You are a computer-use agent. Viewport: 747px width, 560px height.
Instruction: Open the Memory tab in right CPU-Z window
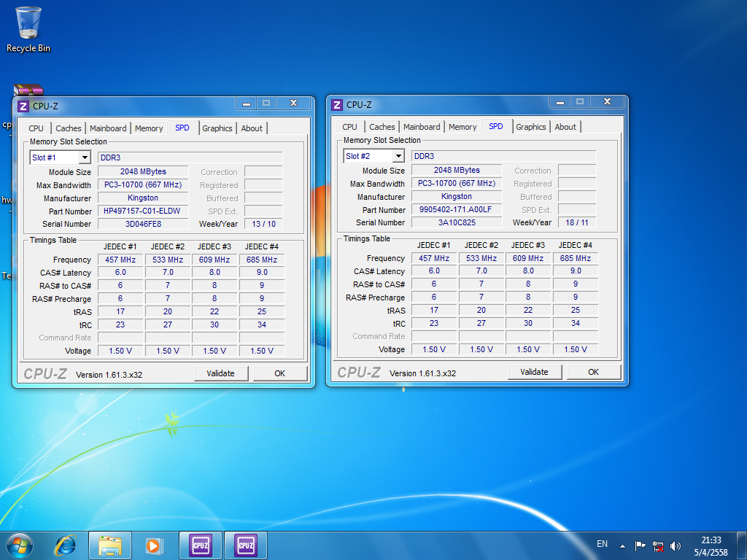pyautogui.click(x=462, y=127)
